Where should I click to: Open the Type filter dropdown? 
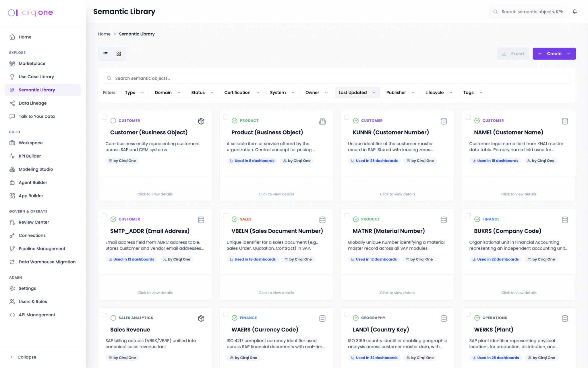pyautogui.click(x=134, y=93)
